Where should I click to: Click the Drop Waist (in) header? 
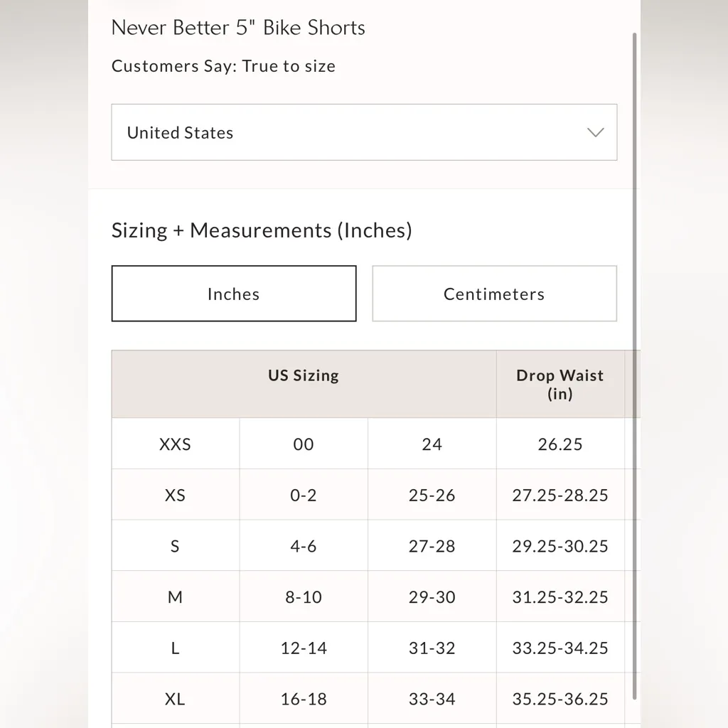(x=560, y=384)
